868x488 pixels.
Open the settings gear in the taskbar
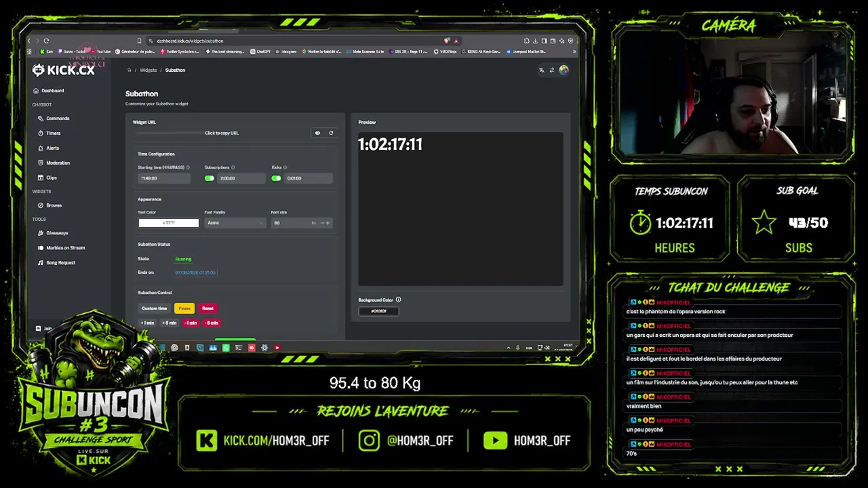pyautogui.click(x=264, y=348)
